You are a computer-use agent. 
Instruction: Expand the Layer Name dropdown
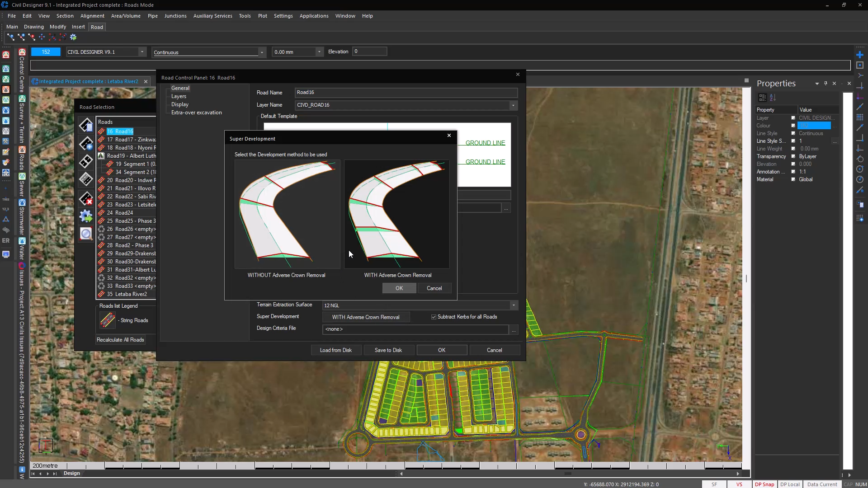coord(513,105)
